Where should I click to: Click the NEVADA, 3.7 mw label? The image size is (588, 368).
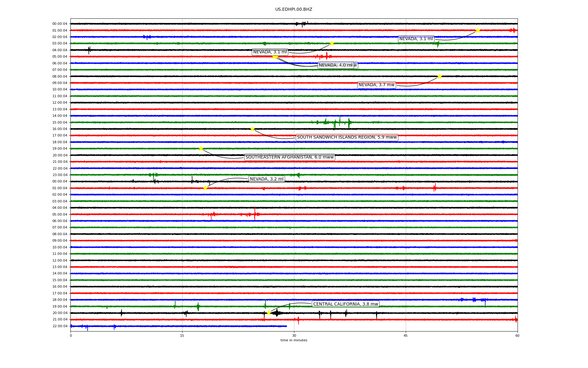(x=377, y=85)
